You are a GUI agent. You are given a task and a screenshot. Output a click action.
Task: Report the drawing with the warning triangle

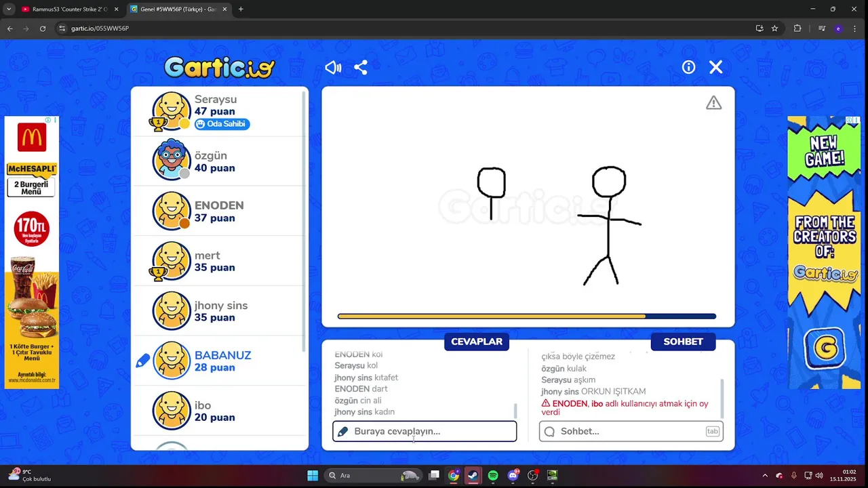pos(713,103)
